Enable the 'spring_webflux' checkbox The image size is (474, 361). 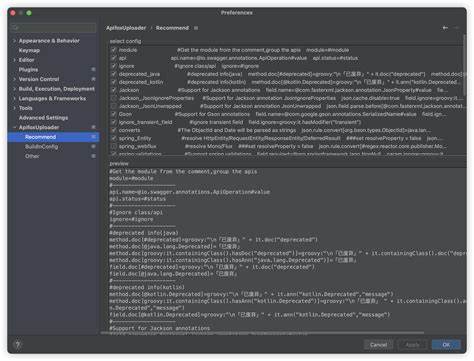click(x=114, y=146)
